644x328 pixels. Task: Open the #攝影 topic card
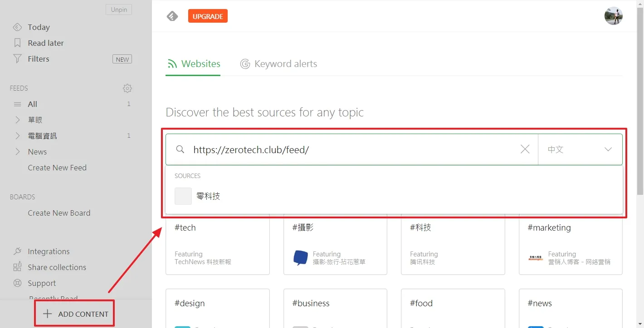click(335, 246)
